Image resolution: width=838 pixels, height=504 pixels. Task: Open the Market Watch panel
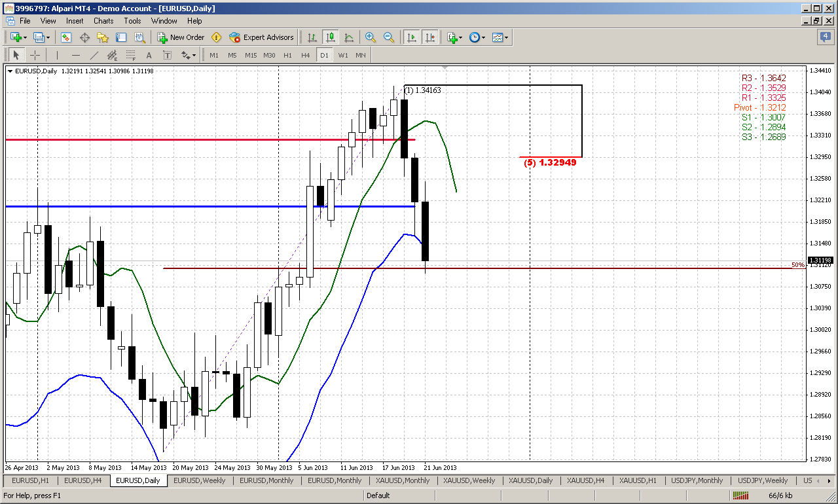[x=65, y=37]
